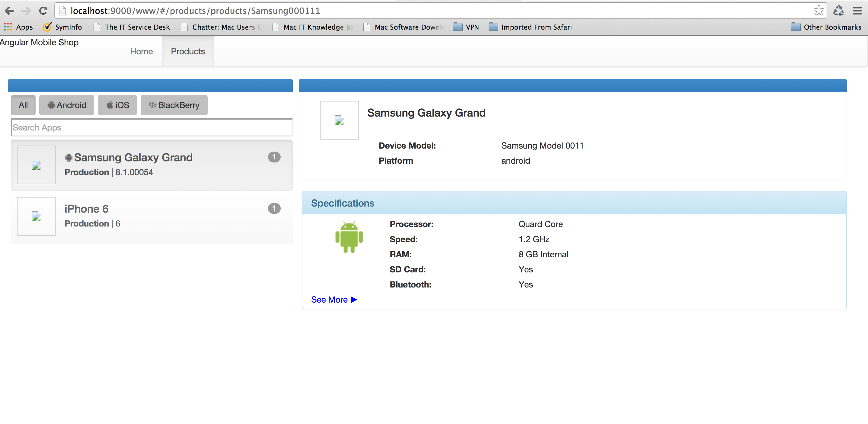This screenshot has height=424, width=868.
Task: Click the 8 GB Internal RAM value
Action: point(543,255)
